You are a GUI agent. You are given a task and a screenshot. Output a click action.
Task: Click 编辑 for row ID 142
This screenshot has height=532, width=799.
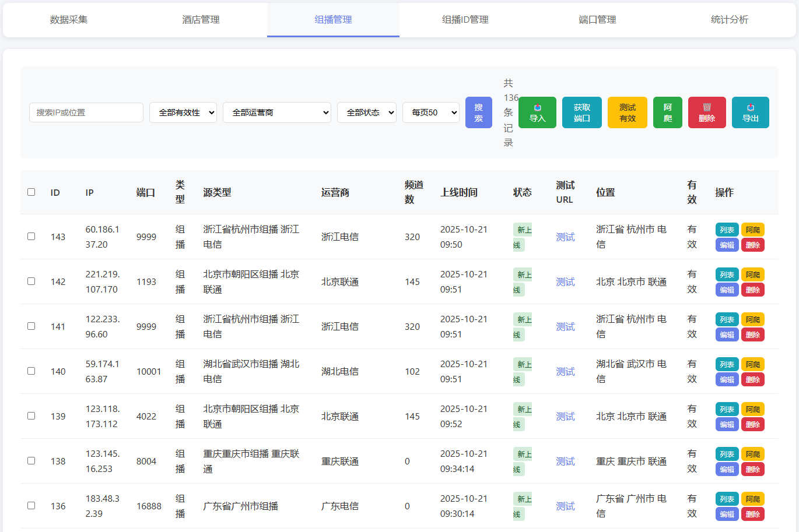click(727, 290)
